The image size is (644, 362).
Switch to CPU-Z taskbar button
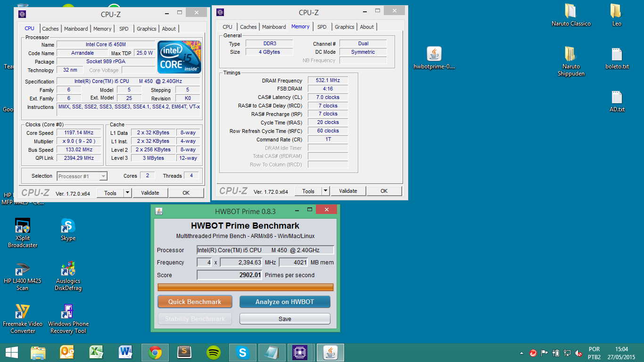300,352
